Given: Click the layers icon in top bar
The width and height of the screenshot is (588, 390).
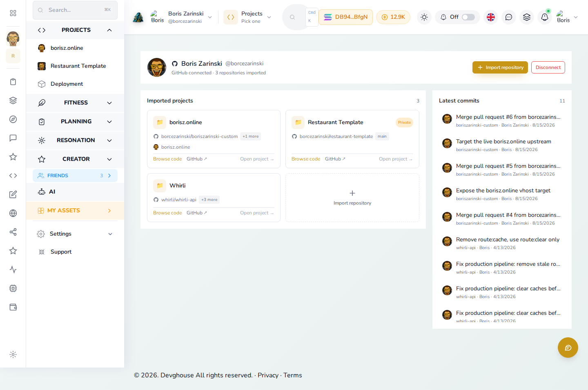Looking at the screenshot, I should tap(527, 17).
